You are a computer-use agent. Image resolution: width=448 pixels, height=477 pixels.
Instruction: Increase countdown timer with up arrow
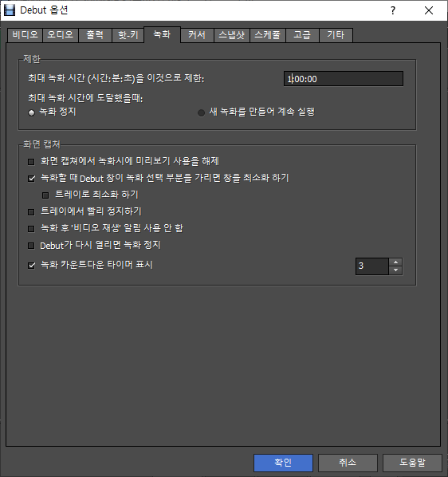(x=395, y=262)
